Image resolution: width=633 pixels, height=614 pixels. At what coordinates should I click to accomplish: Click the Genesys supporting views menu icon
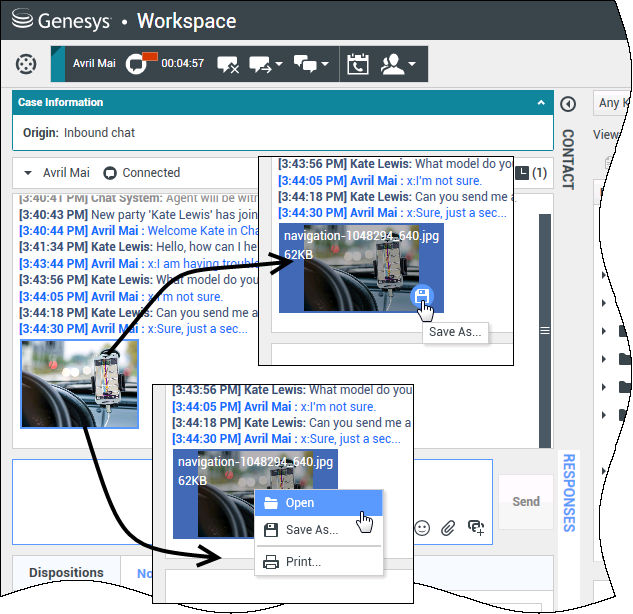pyautogui.click(x=27, y=64)
